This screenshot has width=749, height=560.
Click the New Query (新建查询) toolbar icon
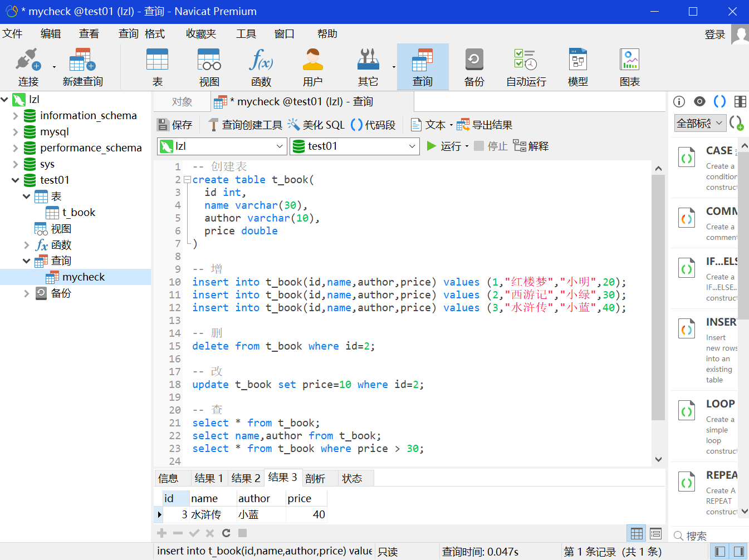coord(82,67)
